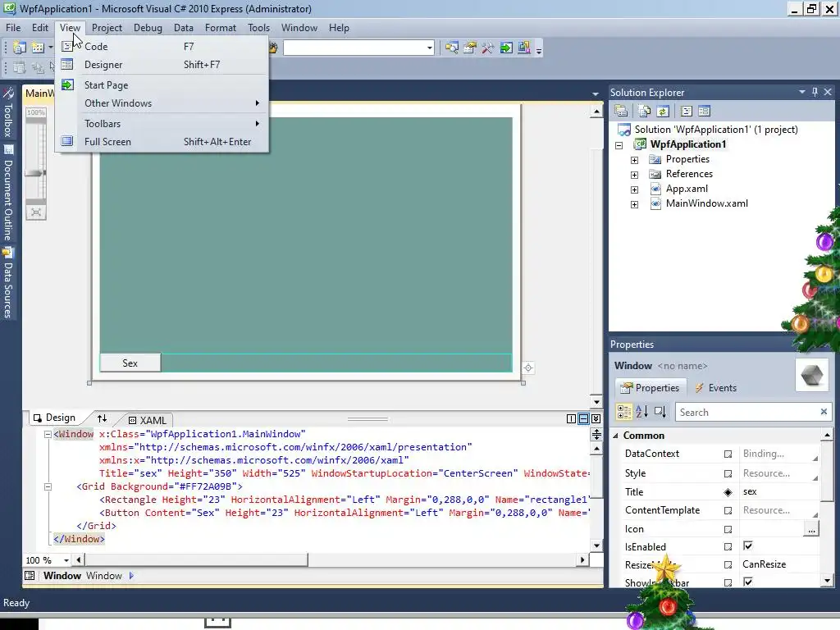The width and height of the screenshot is (840, 630).
Task: Select Designer from the View menu
Action: [x=161, y=65]
